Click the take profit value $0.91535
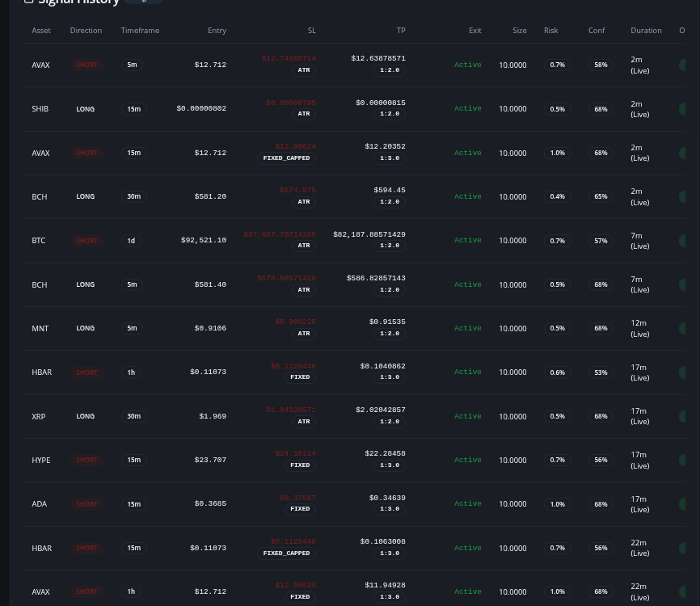Screen dimensions: 700x606 pos(387,322)
